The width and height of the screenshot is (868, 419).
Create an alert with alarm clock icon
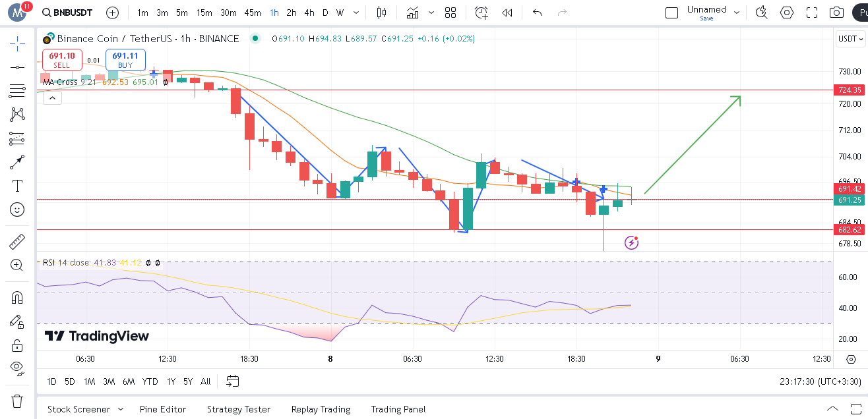[481, 13]
